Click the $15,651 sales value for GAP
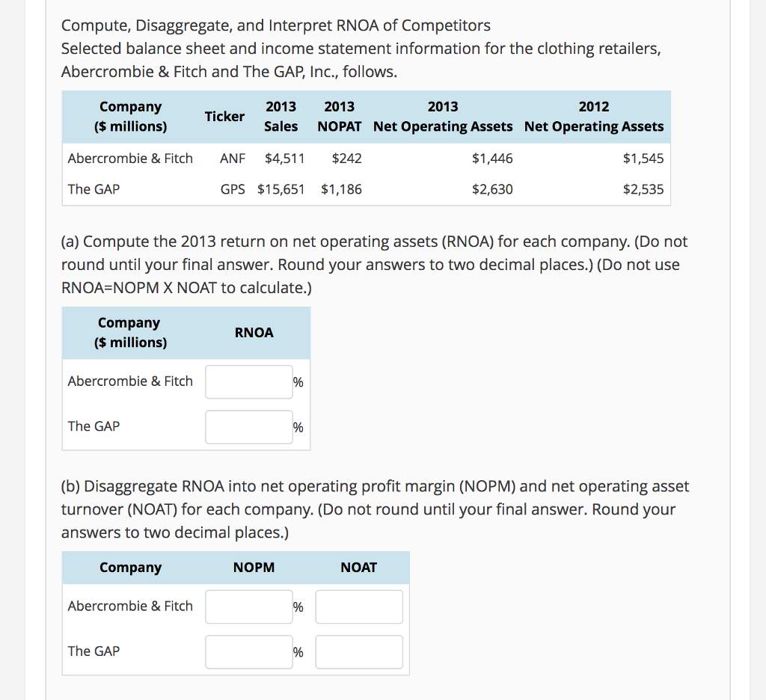Image resolution: width=766 pixels, height=700 pixels. coord(281,189)
